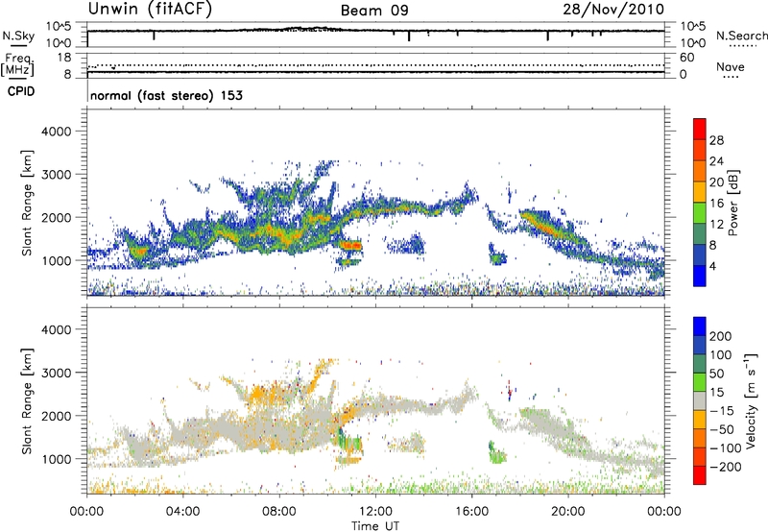Click the strong red echo patch near 11:00 in power panel

[x=350, y=246]
